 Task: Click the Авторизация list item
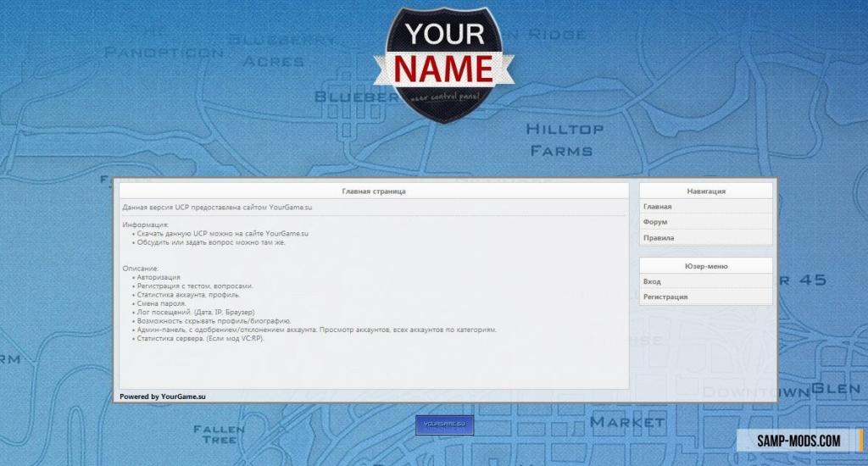click(159, 277)
